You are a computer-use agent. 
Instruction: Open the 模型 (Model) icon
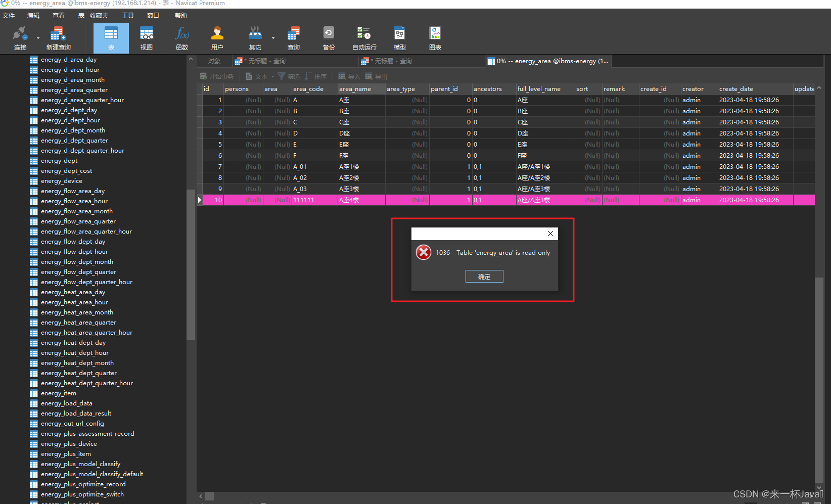[400, 38]
